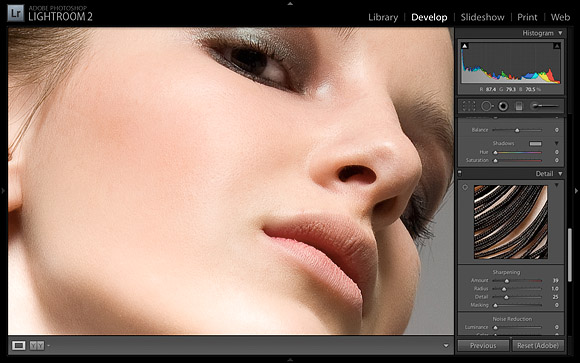Click the histogram graph
The image size is (580, 363).
pos(511,63)
